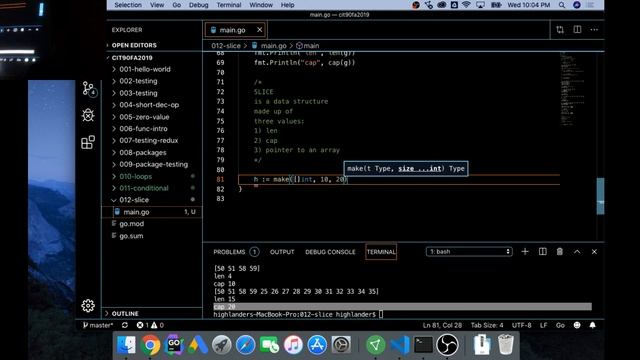Viewport: 640px width, 360px height.
Task: Open Wi-Fi status menu
Action: coord(466,5)
